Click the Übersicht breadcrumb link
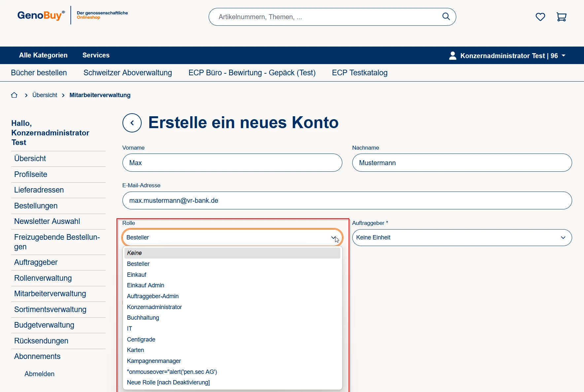The height and width of the screenshot is (392, 584). [45, 95]
